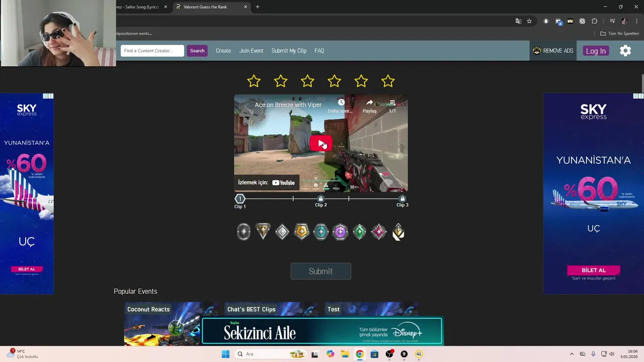Open the Tüm Yer İşaretleri bookmarks folder
This screenshot has width=644, height=362.
click(619, 34)
